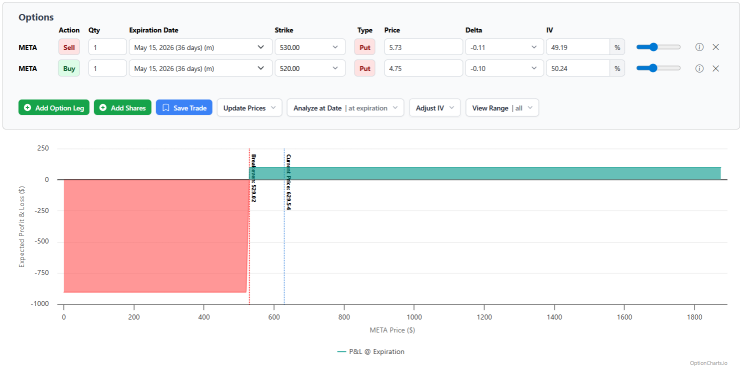Open the Adjust IV dropdown
The width and height of the screenshot is (743, 367).
point(435,107)
